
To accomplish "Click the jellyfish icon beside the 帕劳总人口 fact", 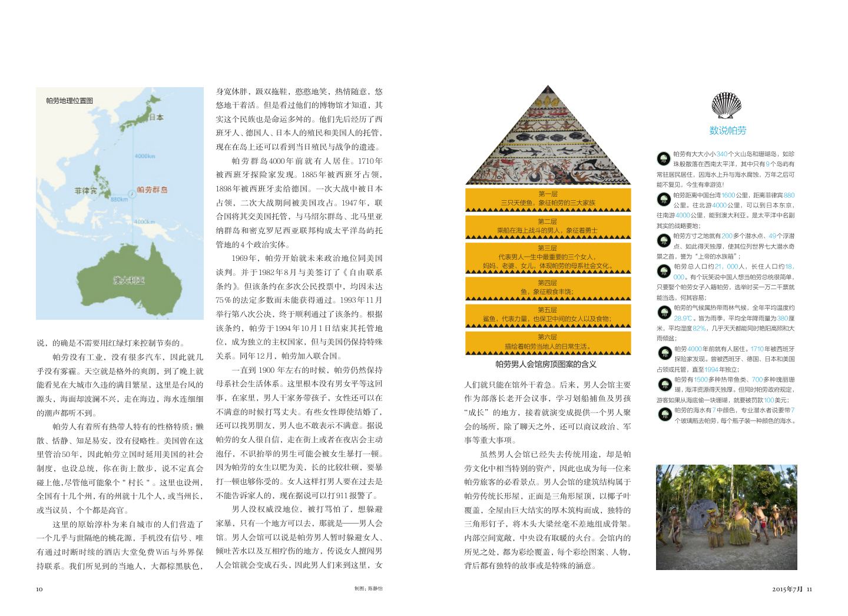I will pyautogui.click(x=664, y=271).
